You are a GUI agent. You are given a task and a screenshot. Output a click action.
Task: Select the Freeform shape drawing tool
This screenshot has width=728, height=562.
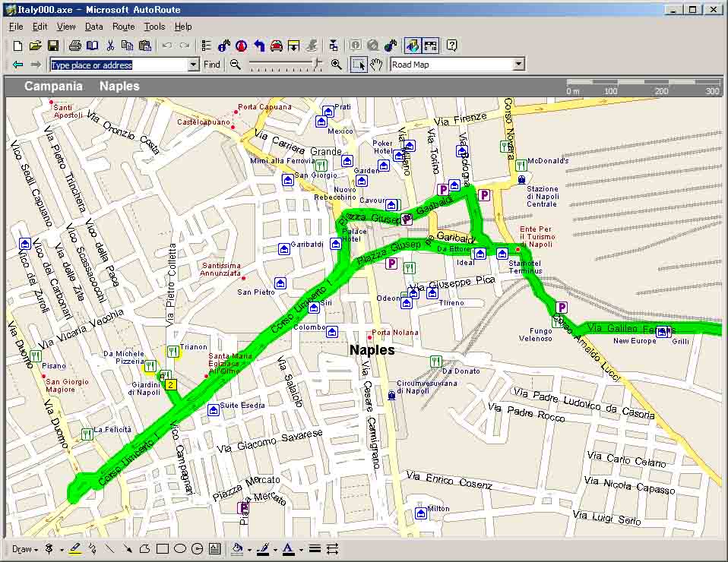[x=145, y=550]
